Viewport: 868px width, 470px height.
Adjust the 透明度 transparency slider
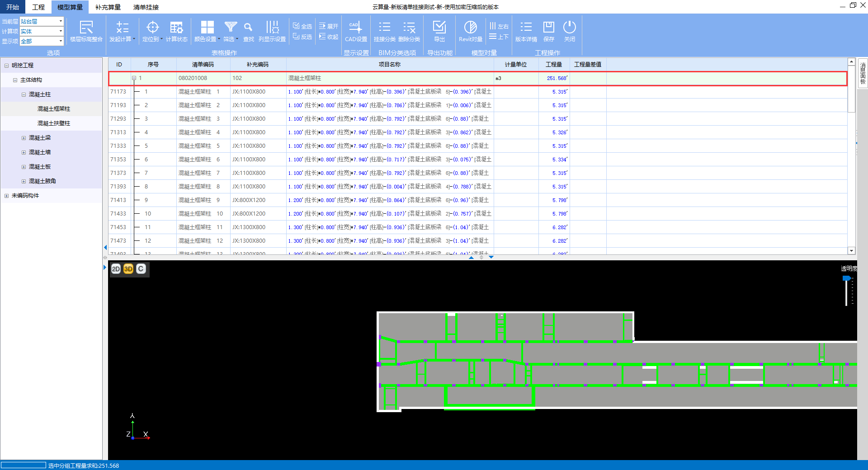[847, 278]
